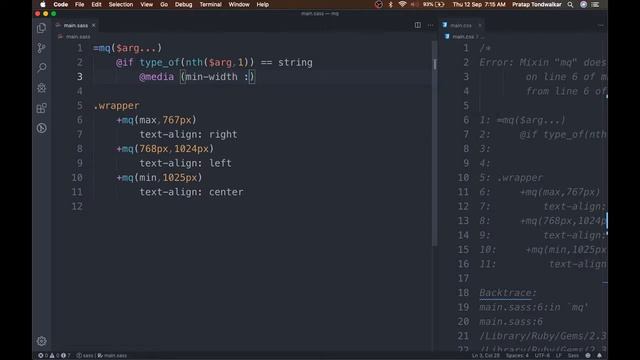The height and width of the screenshot is (360, 640).
Task: Open the Help menu
Action: tap(263, 4)
